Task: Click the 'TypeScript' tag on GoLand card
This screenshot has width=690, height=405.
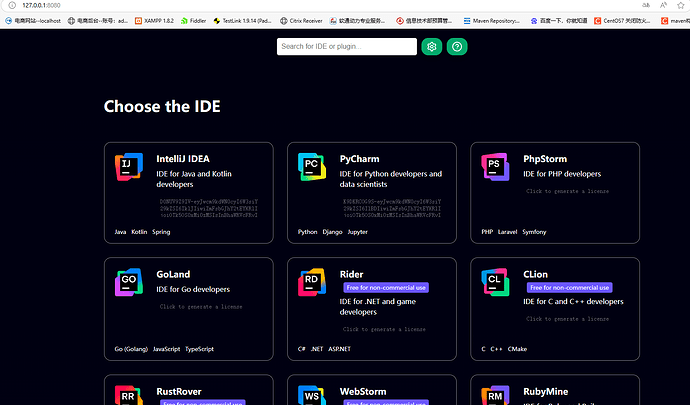Action: [x=199, y=349]
